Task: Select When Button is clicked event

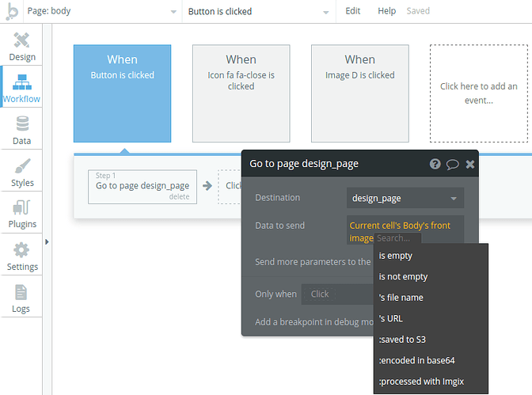Action: point(122,93)
